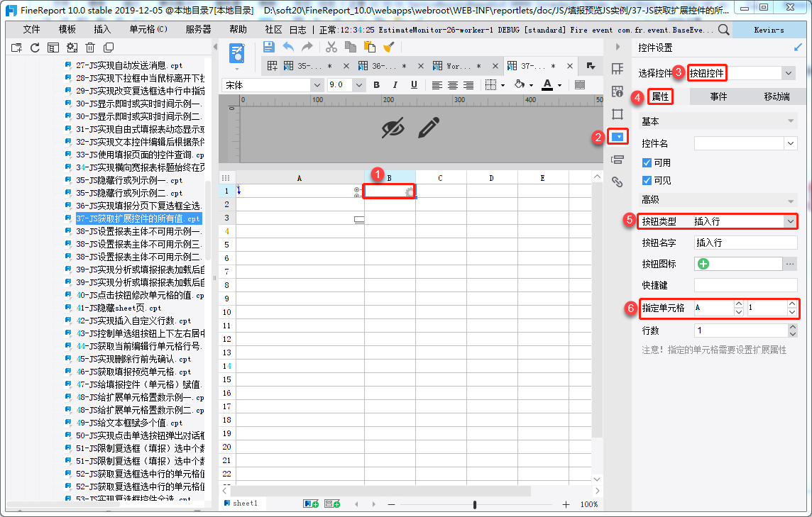Choose the button icon with browse ellipsis
The image size is (812, 517).
[x=790, y=264]
